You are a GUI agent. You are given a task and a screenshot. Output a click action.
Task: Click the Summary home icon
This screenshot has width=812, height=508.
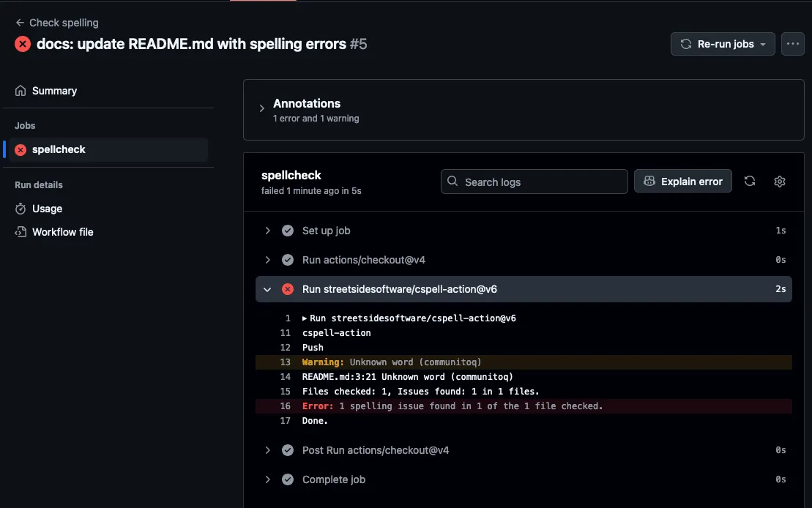click(x=21, y=91)
